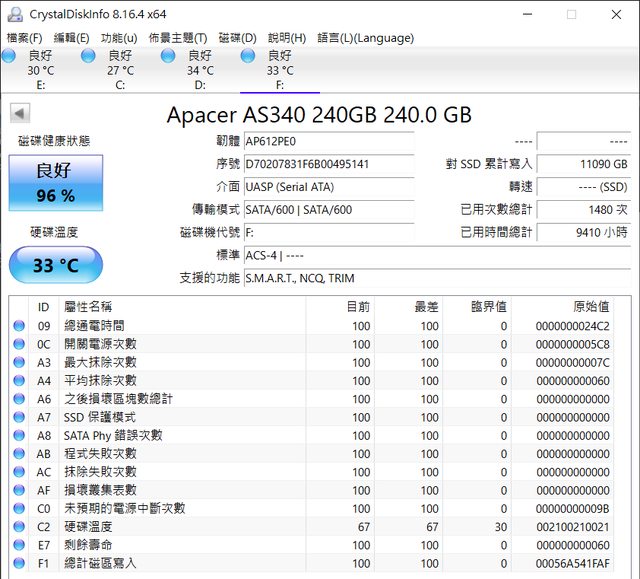
Task: Select drive C: status icon at 27 °C
Action: 88,56
